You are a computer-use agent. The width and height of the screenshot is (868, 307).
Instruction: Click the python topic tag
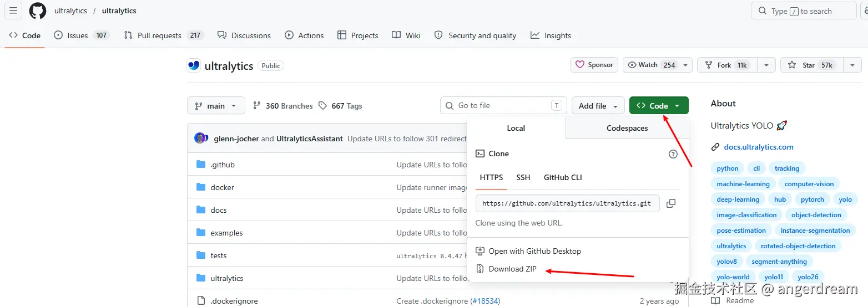pos(728,168)
